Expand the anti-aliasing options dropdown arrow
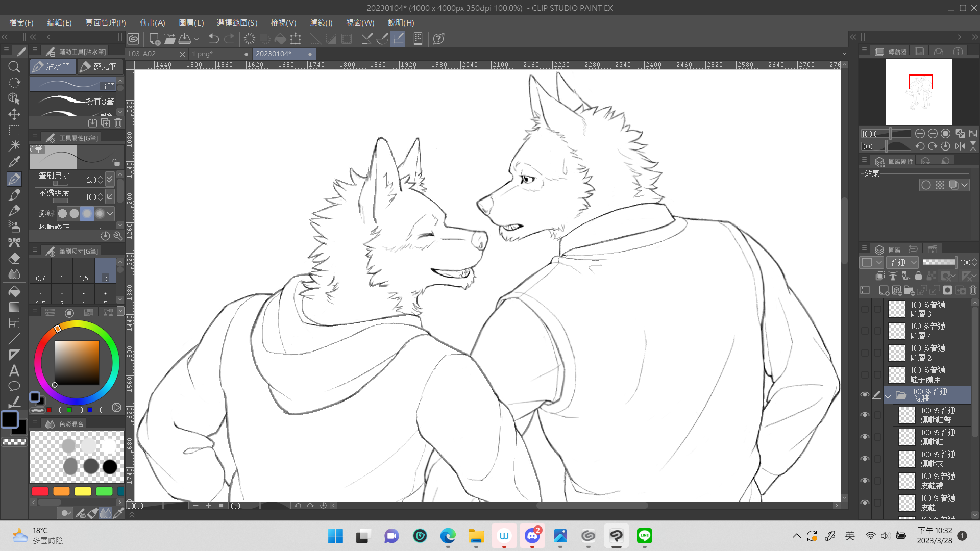The height and width of the screenshot is (551, 980). [110, 213]
